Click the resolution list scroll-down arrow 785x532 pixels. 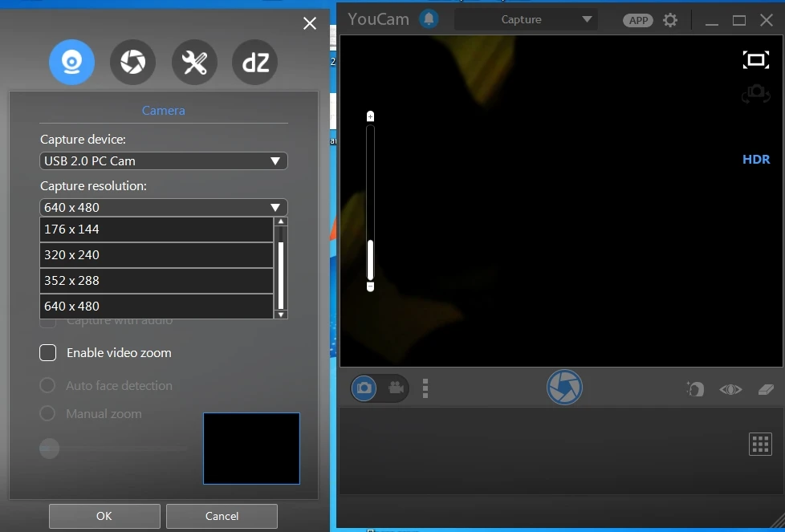click(281, 315)
